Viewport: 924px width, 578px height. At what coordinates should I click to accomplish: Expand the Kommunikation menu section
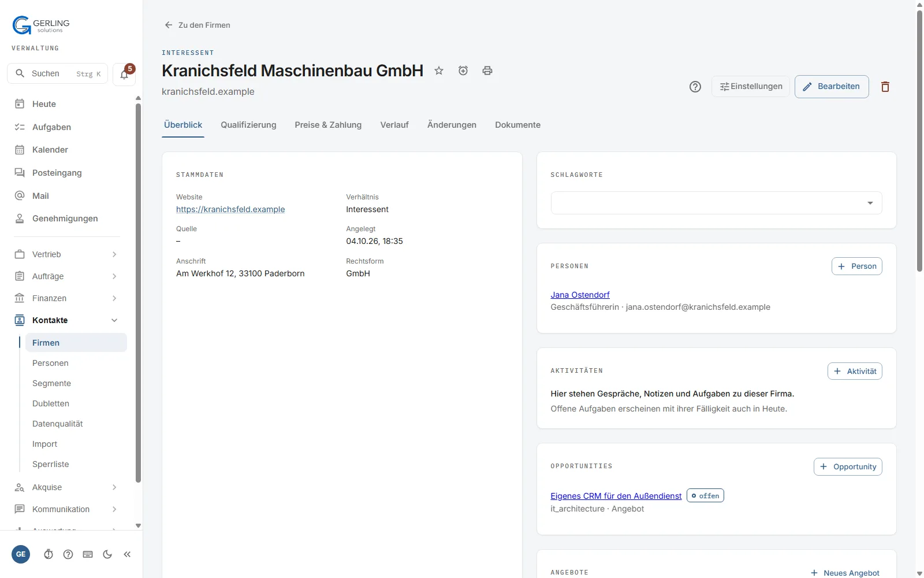tap(67, 509)
